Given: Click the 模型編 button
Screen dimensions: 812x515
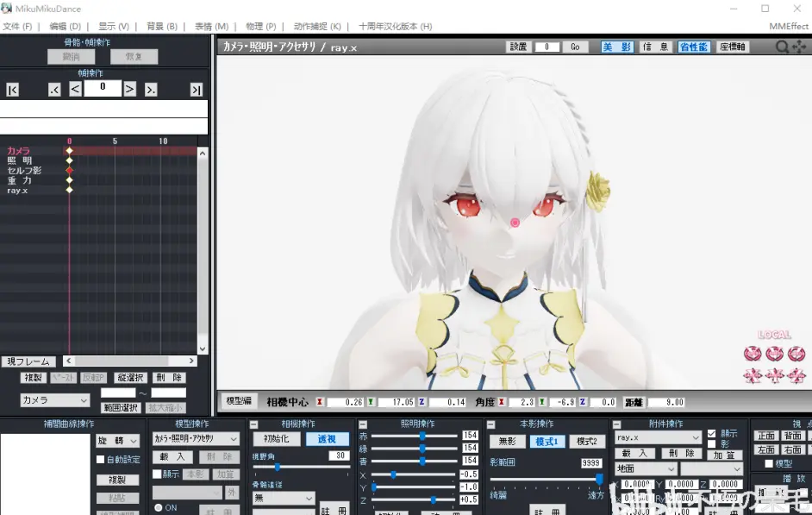Looking at the screenshot, I should pyautogui.click(x=239, y=400).
